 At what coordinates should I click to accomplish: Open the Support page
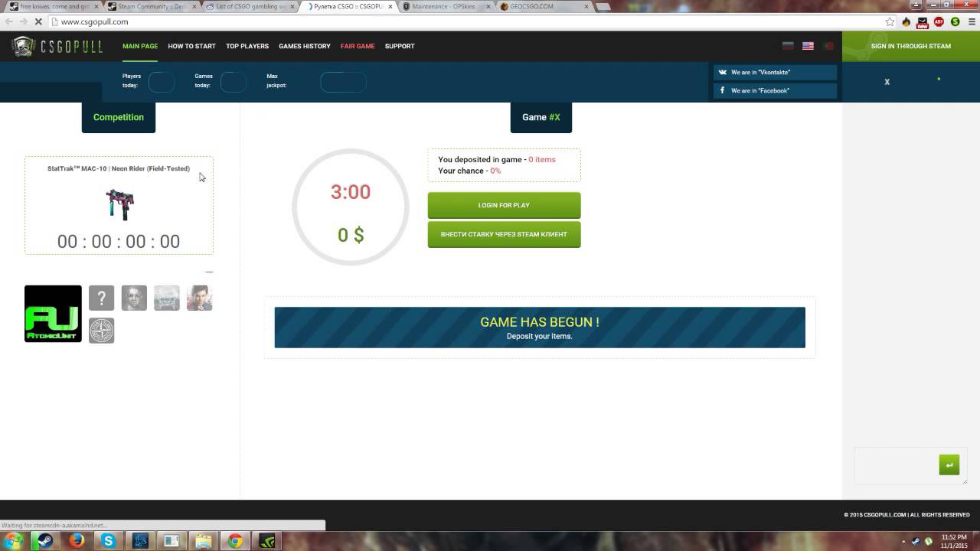coord(400,46)
